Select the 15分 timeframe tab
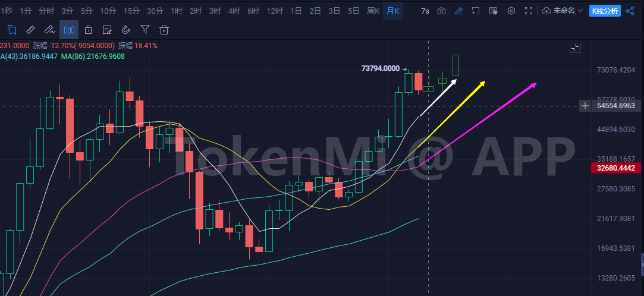This screenshot has width=644, height=296. pos(131,11)
